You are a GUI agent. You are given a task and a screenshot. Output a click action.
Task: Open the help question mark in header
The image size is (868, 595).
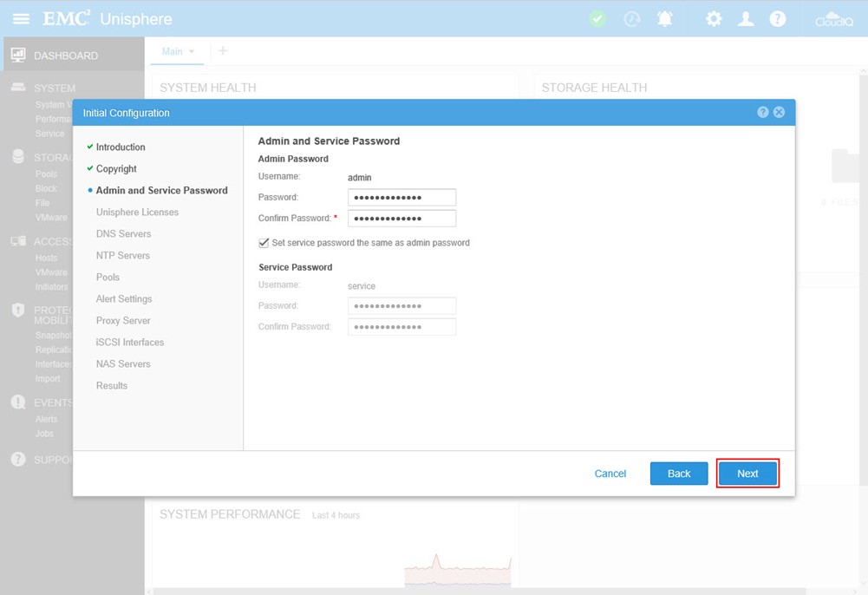[777, 19]
